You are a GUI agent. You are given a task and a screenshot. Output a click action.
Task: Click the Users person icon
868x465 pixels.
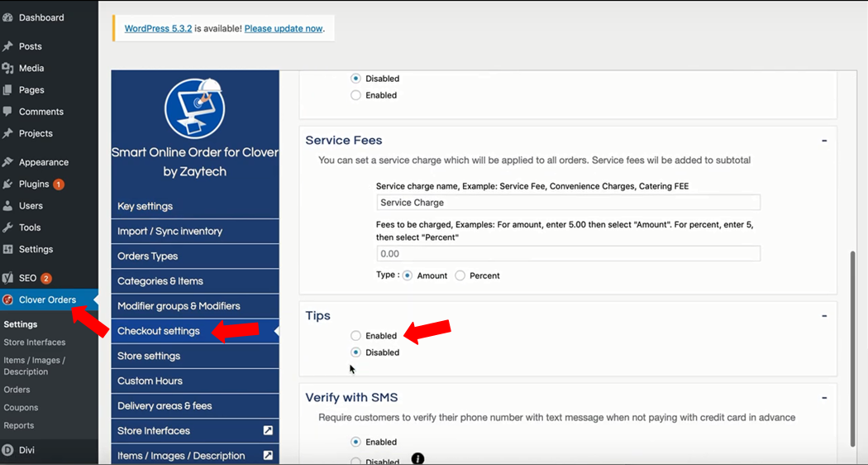pyautogui.click(x=7, y=206)
